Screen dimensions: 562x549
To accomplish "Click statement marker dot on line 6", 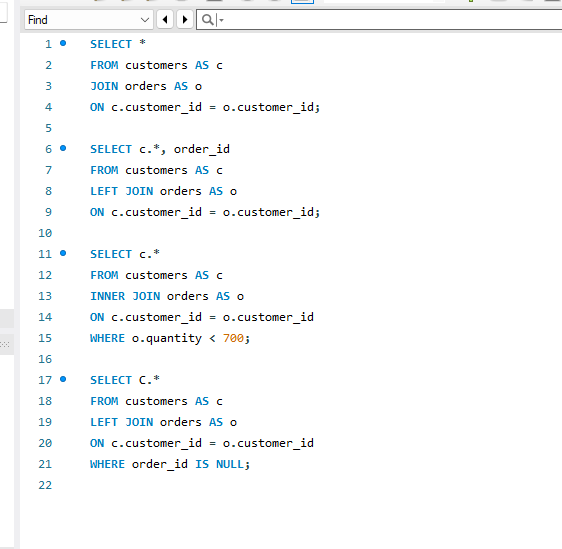I will tap(63, 148).
